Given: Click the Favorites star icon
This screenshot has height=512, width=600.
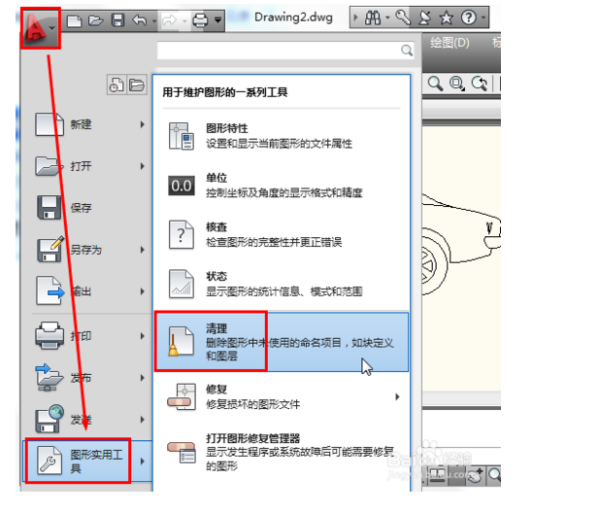Looking at the screenshot, I should tap(446, 18).
